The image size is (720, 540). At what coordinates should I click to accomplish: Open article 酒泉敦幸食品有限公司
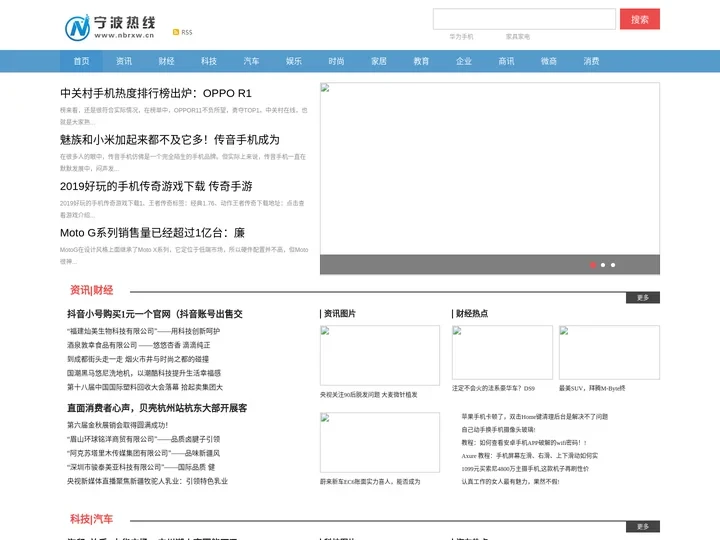139,345
